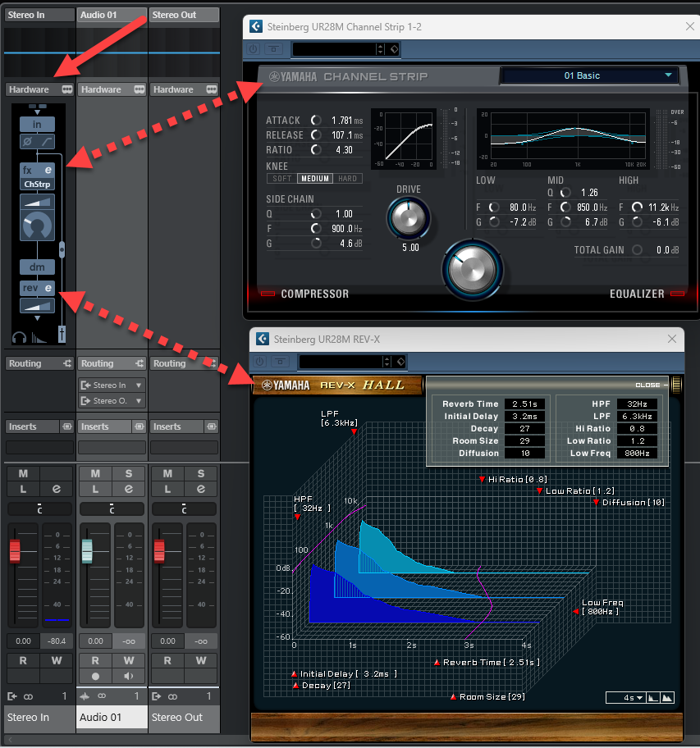Click the reverb decay icon beside headphones

click(x=39, y=337)
